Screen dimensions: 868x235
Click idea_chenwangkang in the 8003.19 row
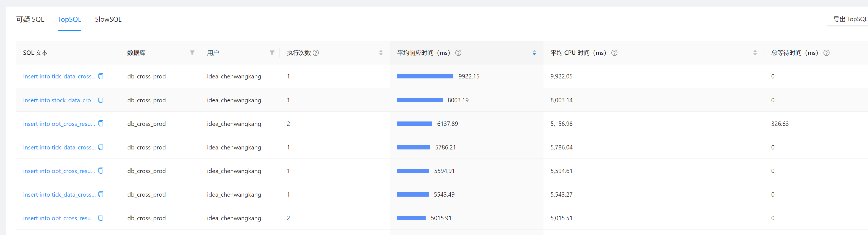[x=234, y=100]
